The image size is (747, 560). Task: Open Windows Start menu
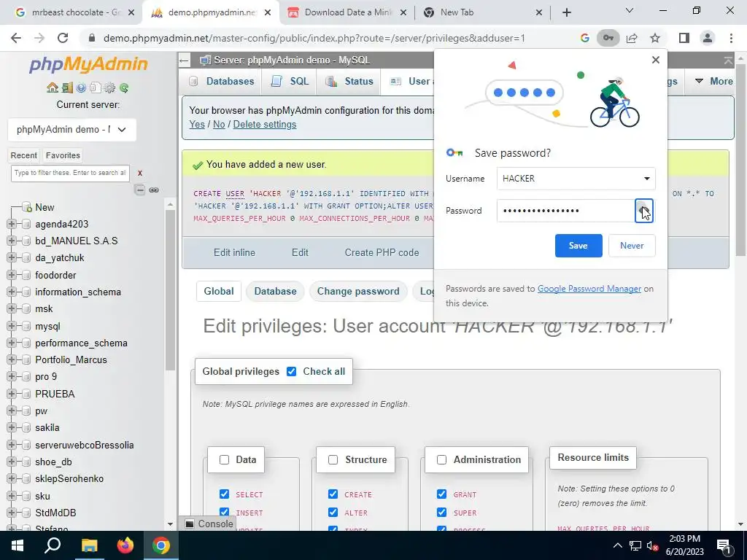pos(18,545)
